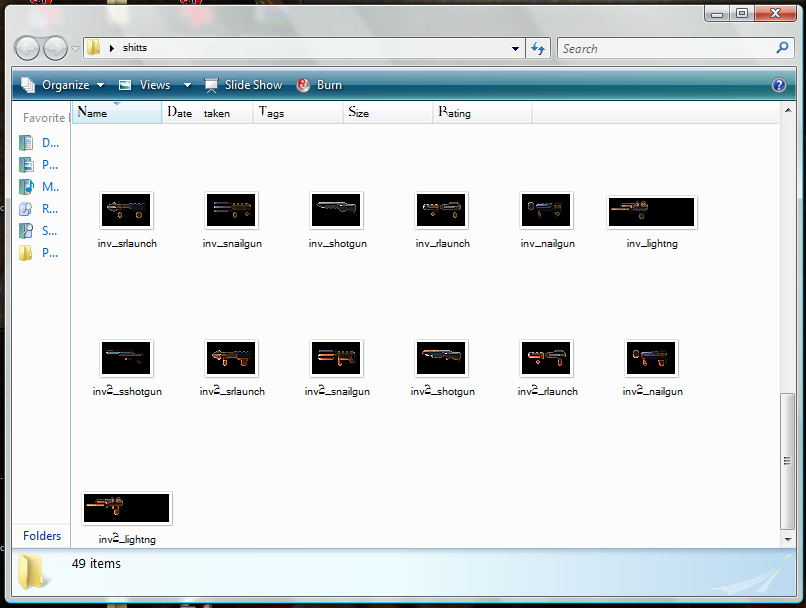The width and height of the screenshot is (806, 608).
Task: Select the inv2_shotgun thumbnail
Action: pyautogui.click(x=441, y=359)
